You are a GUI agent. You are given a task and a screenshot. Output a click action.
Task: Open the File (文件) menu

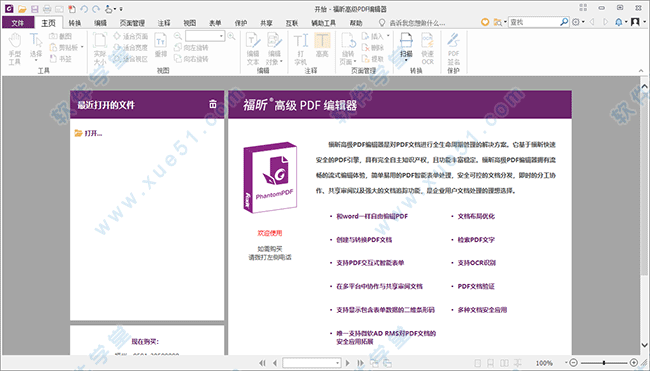tap(18, 23)
